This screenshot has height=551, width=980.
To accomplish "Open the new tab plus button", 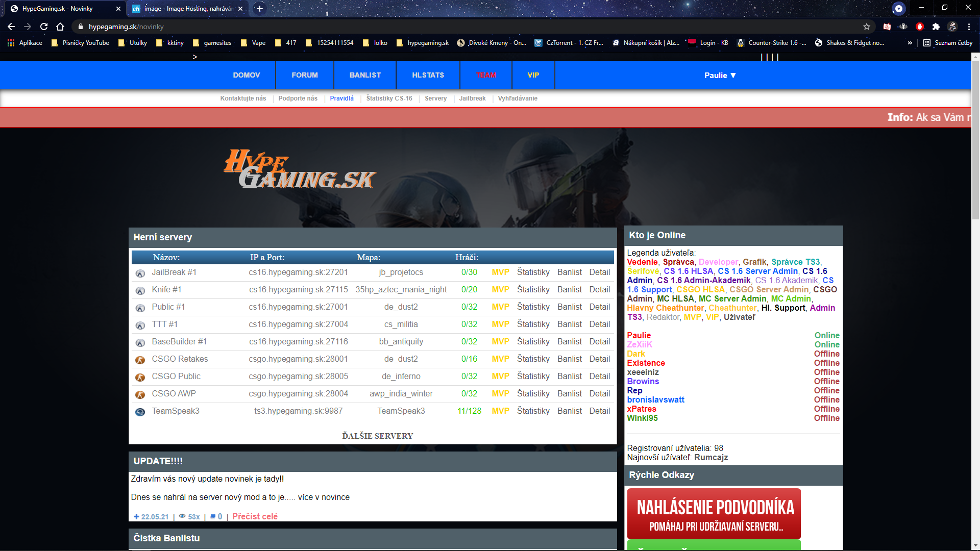I will 260,9.
